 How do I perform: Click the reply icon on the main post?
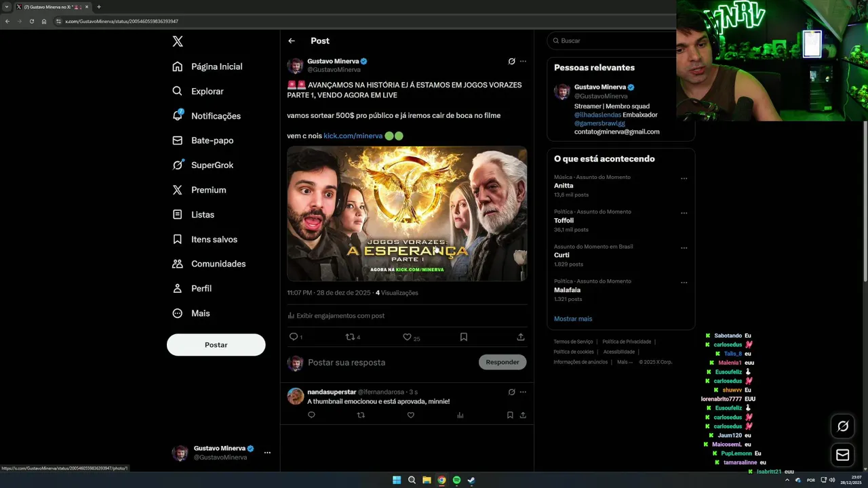point(294,337)
